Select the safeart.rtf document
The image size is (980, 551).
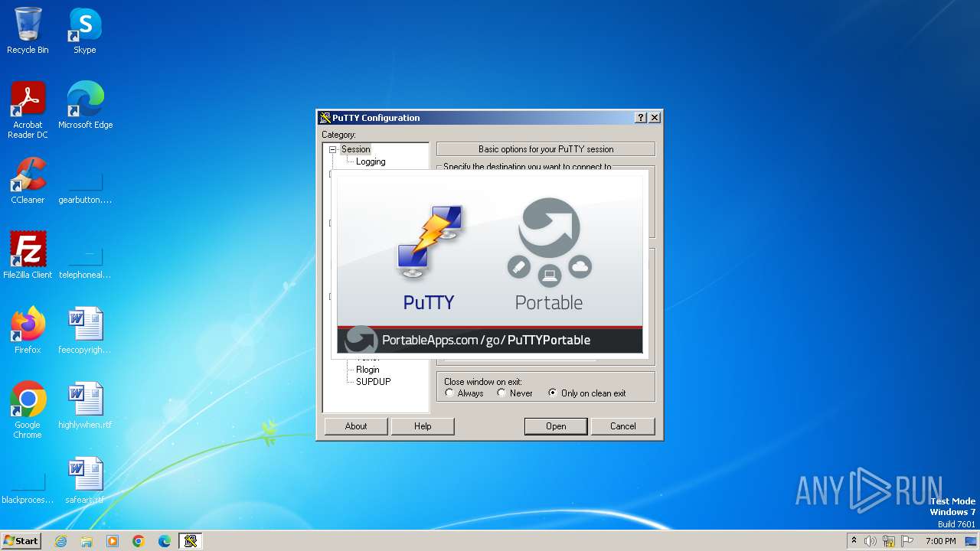(x=85, y=480)
